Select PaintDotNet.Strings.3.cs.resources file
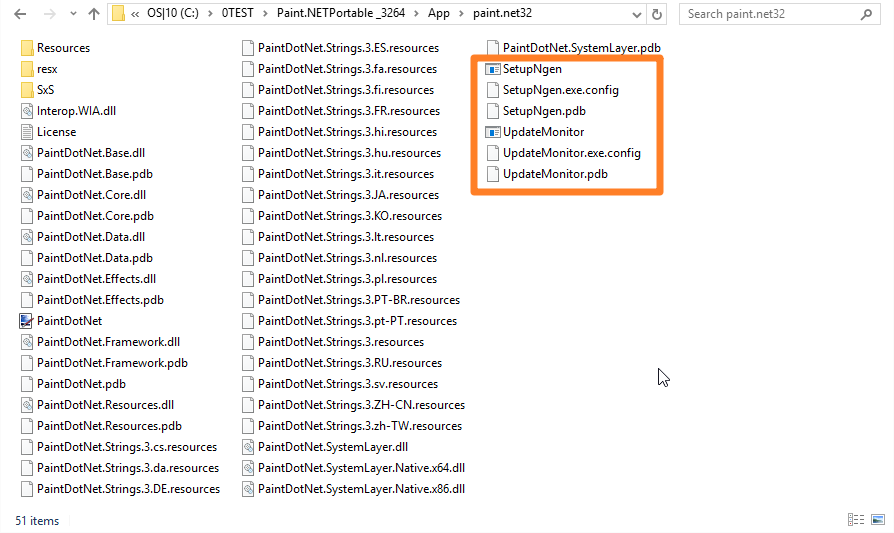This screenshot has height=533, width=894. (127, 447)
